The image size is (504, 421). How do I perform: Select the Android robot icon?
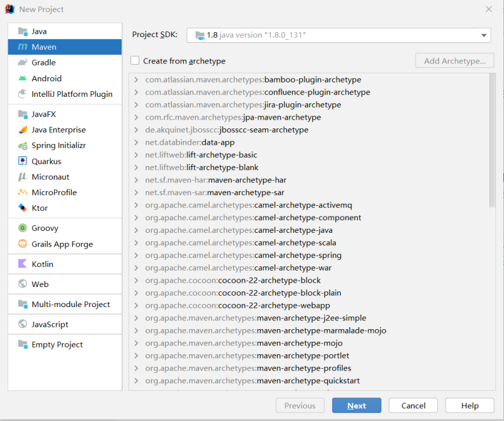pos(23,79)
